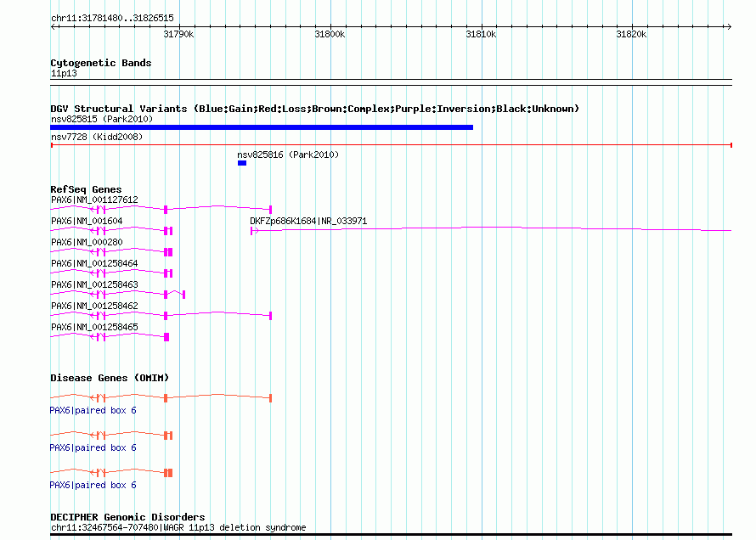Click the NM_001258465 gene model glyph

click(x=110, y=336)
